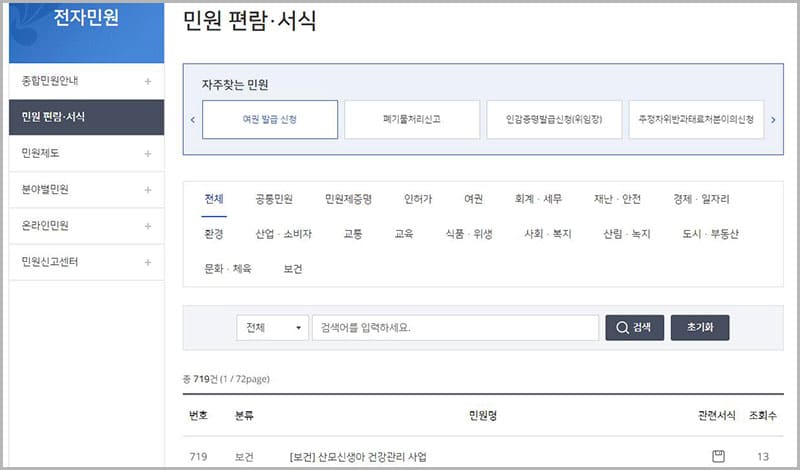Screen dimensions: 800x470
Task: Open the 산모신생아 건강관리 사업 entry
Action: point(357,457)
